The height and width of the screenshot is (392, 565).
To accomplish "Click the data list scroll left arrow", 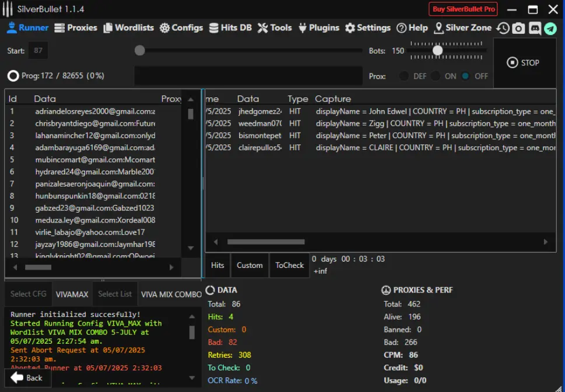I will click(15, 267).
